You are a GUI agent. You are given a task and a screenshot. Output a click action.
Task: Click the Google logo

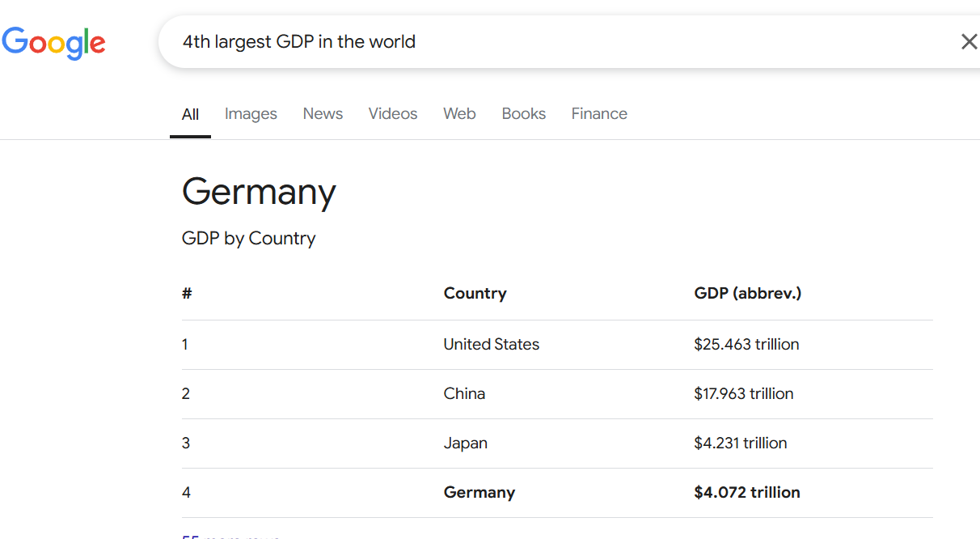click(53, 43)
